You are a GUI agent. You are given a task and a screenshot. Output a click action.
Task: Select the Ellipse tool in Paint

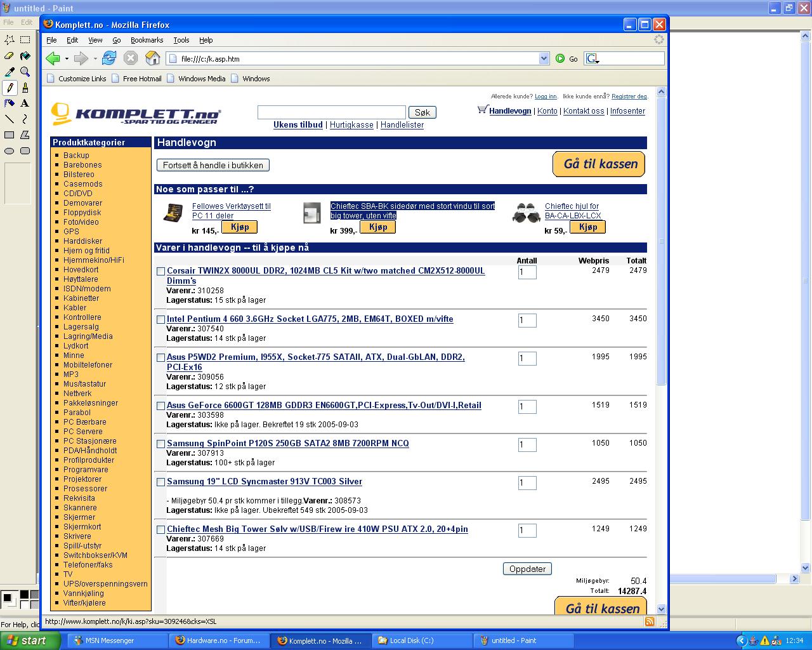(x=10, y=150)
